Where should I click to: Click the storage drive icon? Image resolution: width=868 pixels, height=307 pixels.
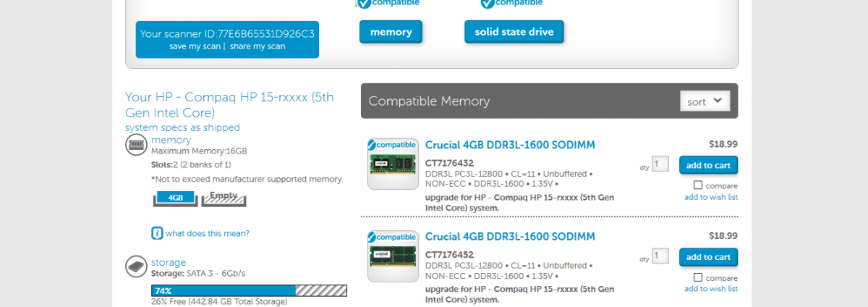[136, 266]
